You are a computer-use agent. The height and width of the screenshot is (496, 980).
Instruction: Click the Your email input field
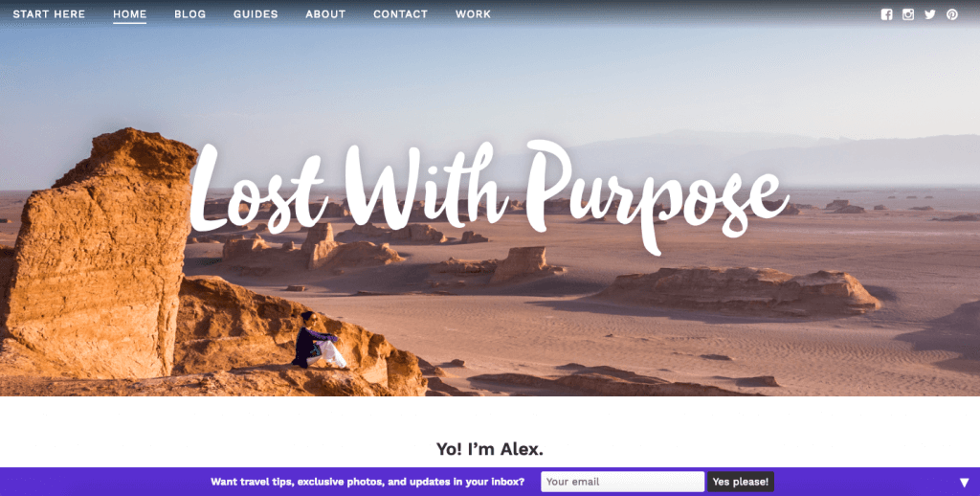[622, 482]
